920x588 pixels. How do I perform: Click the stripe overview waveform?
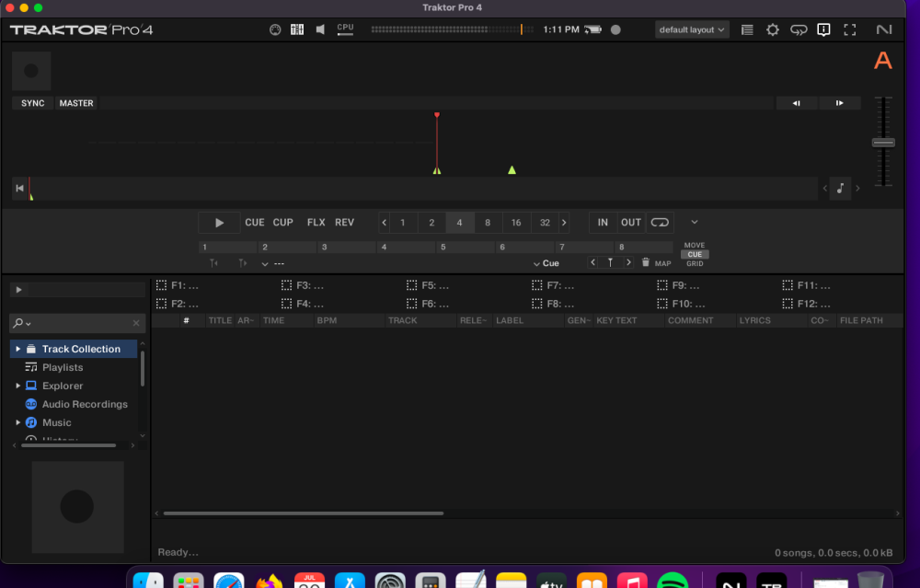(x=423, y=189)
